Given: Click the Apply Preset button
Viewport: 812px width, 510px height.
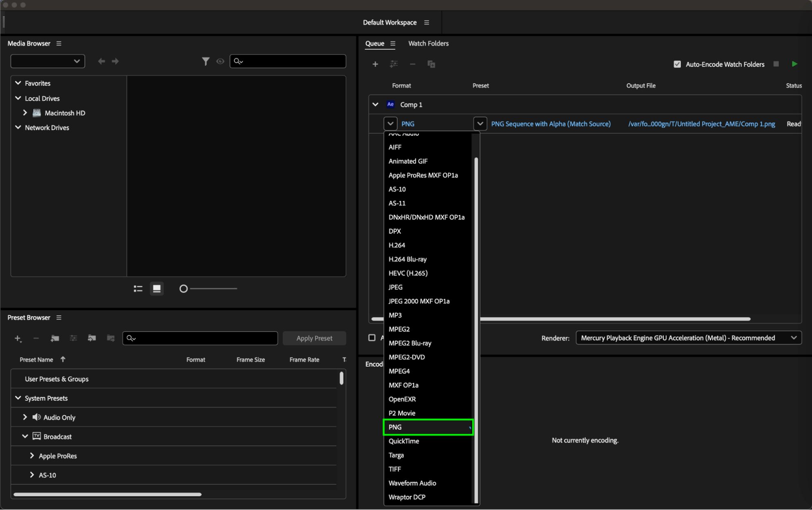Looking at the screenshot, I should 314,338.
